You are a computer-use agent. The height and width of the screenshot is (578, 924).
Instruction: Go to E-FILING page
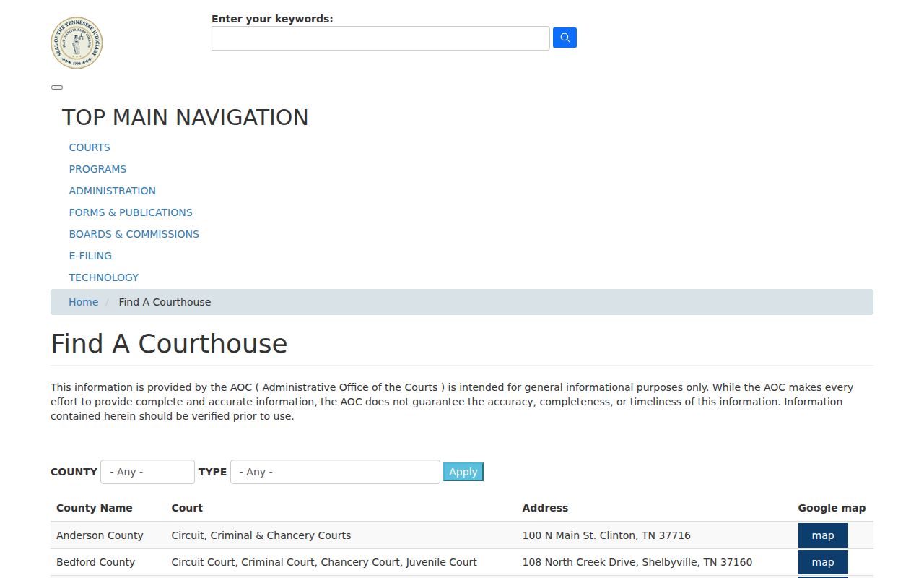pos(90,256)
